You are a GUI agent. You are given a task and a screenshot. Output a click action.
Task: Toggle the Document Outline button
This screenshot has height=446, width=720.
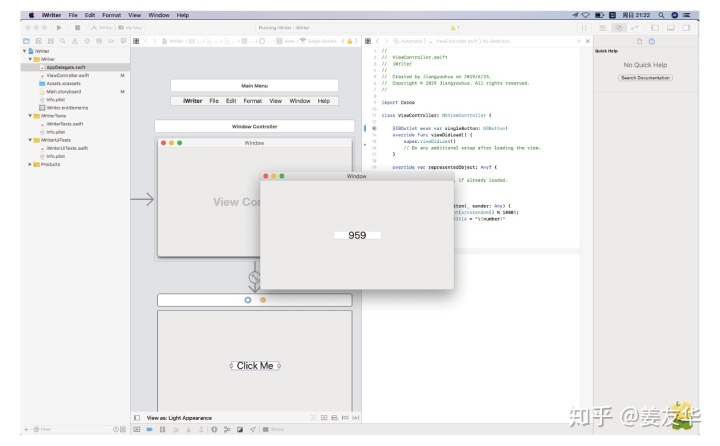pyautogui.click(x=137, y=418)
